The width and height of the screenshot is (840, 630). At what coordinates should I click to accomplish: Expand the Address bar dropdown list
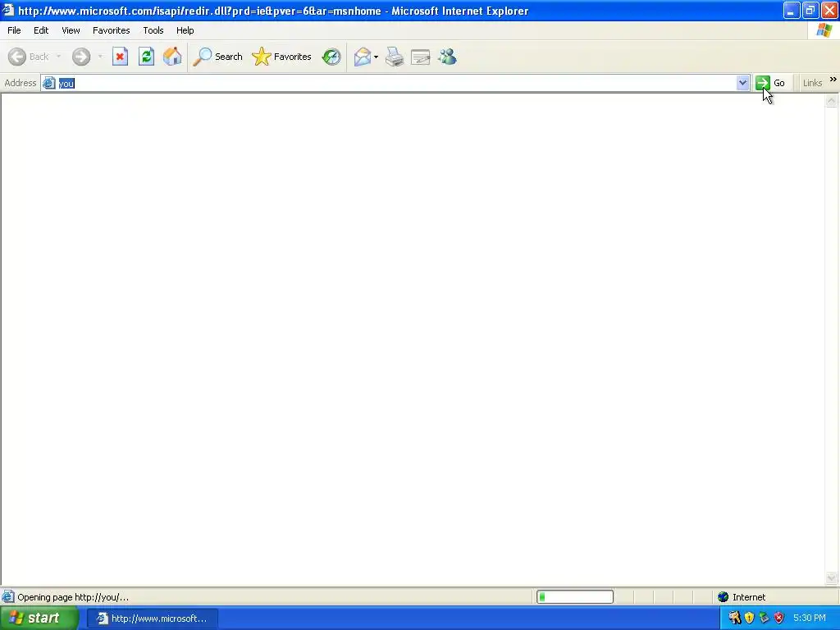742,83
